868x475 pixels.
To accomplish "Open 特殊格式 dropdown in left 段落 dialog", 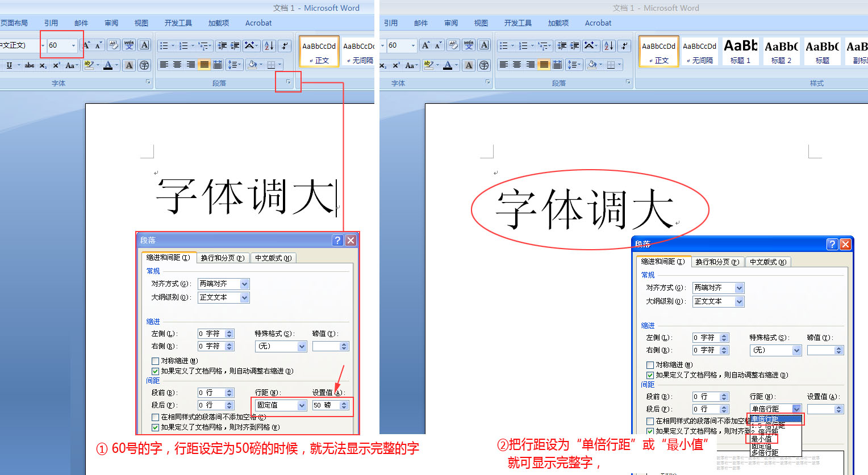I will (x=302, y=346).
